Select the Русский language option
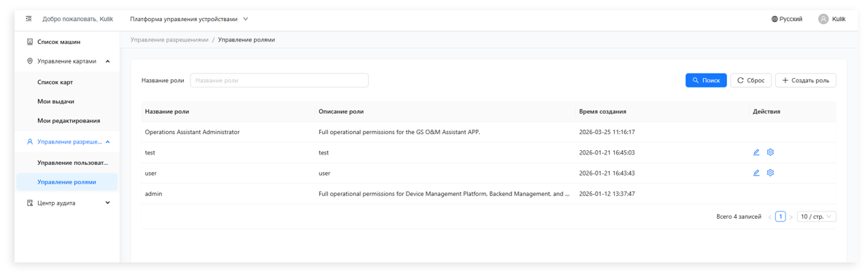This screenshot has width=868, height=277. (x=791, y=19)
